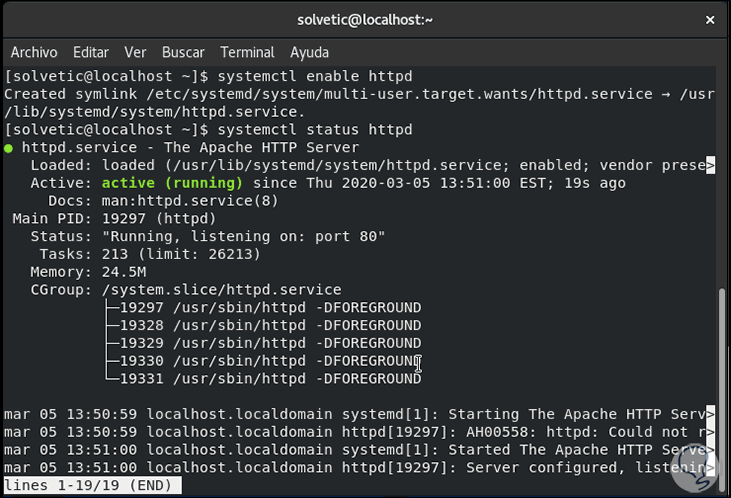
Task: Open the Archivo menu
Action: point(33,52)
